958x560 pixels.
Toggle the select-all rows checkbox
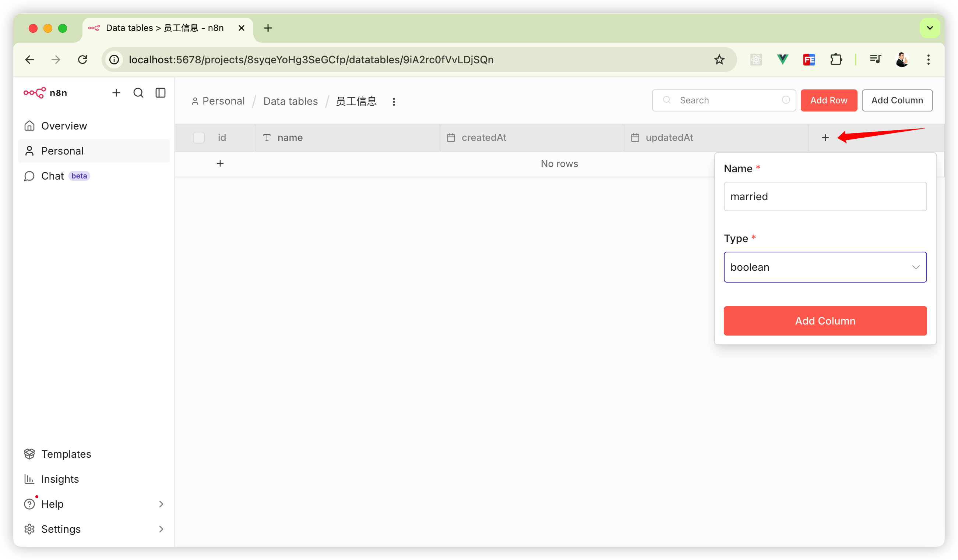pos(198,138)
